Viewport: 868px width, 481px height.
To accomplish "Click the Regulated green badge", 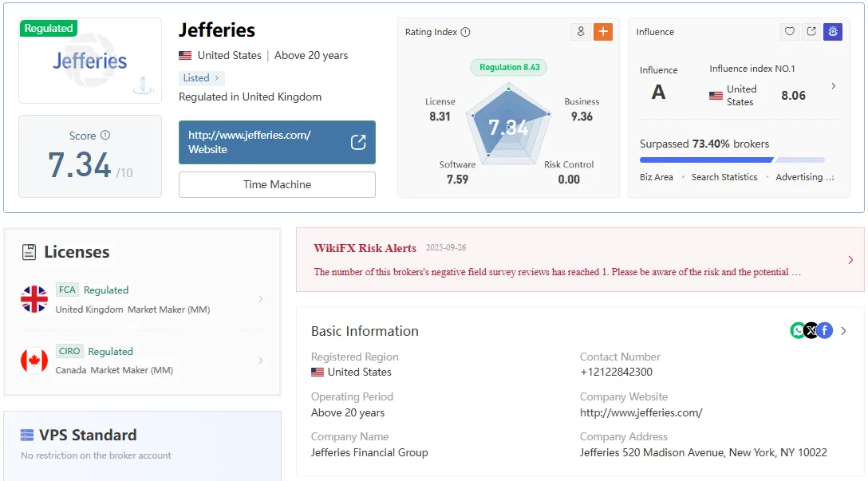I will point(48,28).
